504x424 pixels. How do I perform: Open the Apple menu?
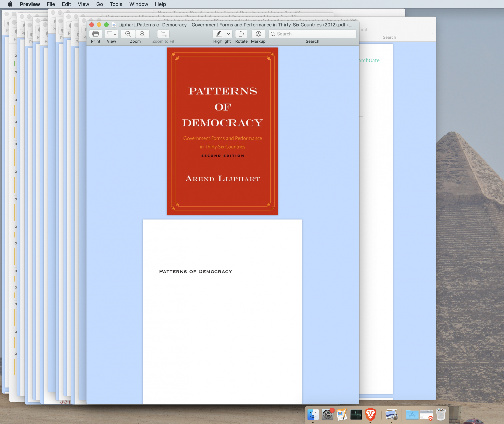[10, 4]
